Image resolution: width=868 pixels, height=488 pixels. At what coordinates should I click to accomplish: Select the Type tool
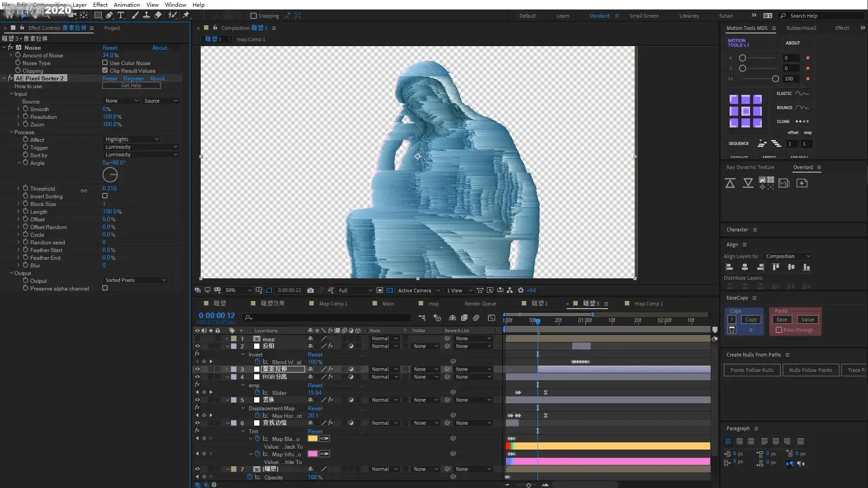tap(121, 15)
